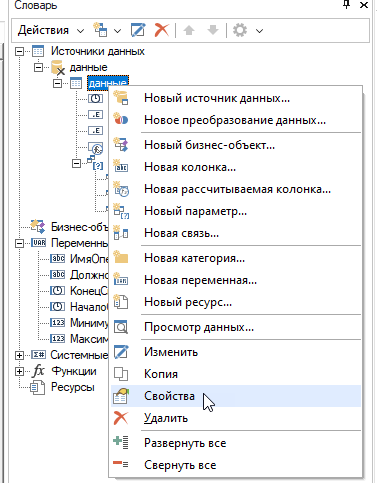Image resolution: width=377 pixels, height=483 pixels.
Task: Close the Словарь panel
Action: (364, 5)
